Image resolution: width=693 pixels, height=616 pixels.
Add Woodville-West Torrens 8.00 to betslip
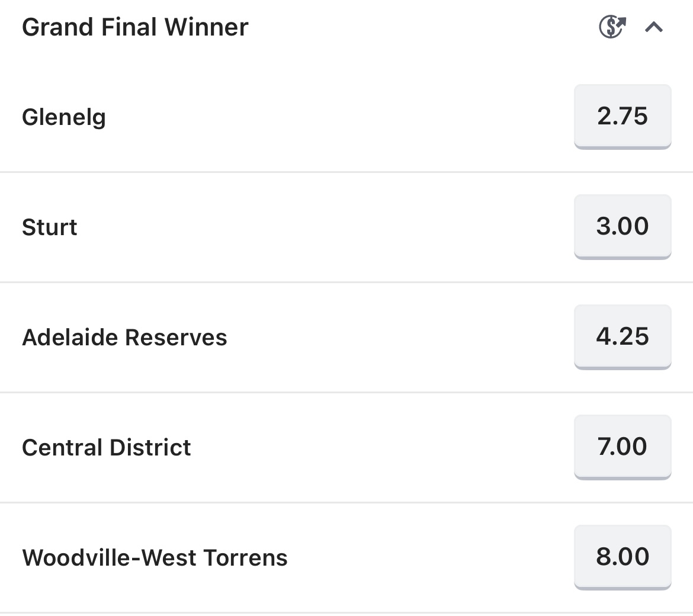tap(623, 557)
